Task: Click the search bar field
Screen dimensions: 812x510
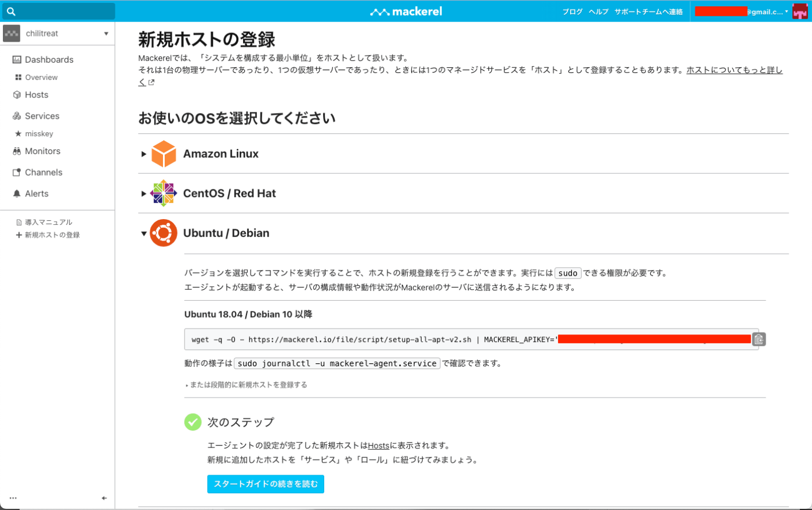Action: point(58,12)
